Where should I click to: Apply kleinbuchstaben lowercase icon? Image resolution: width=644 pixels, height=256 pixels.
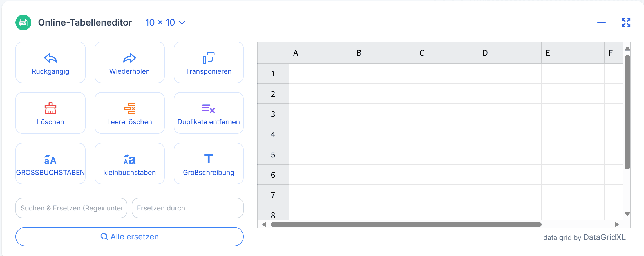click(x=129, y=159)
